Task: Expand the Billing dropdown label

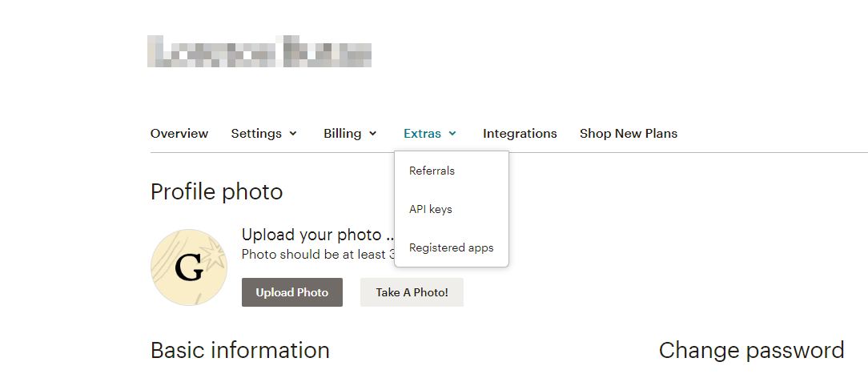Action: coord(342,134)
